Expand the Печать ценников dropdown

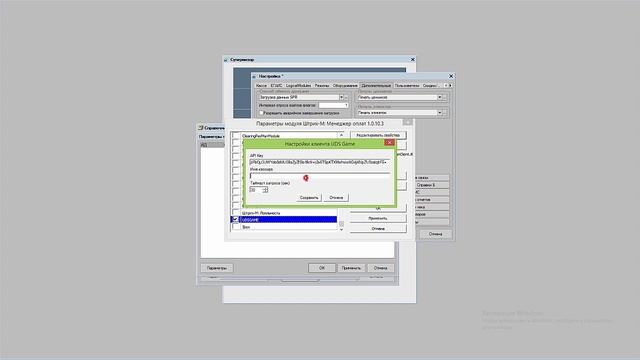pyautogui.click(x=440, y=98)
